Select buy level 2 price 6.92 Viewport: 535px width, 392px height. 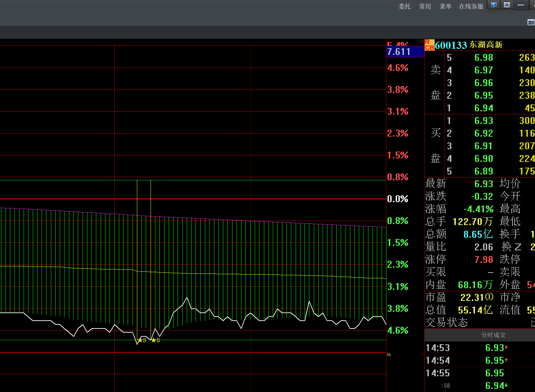484,134
